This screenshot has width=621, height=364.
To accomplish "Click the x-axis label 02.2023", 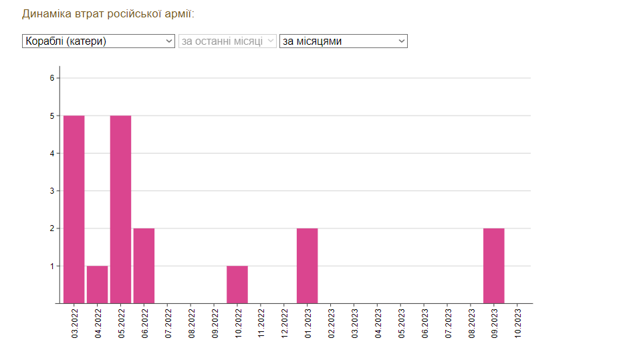I will click(332, 324).
